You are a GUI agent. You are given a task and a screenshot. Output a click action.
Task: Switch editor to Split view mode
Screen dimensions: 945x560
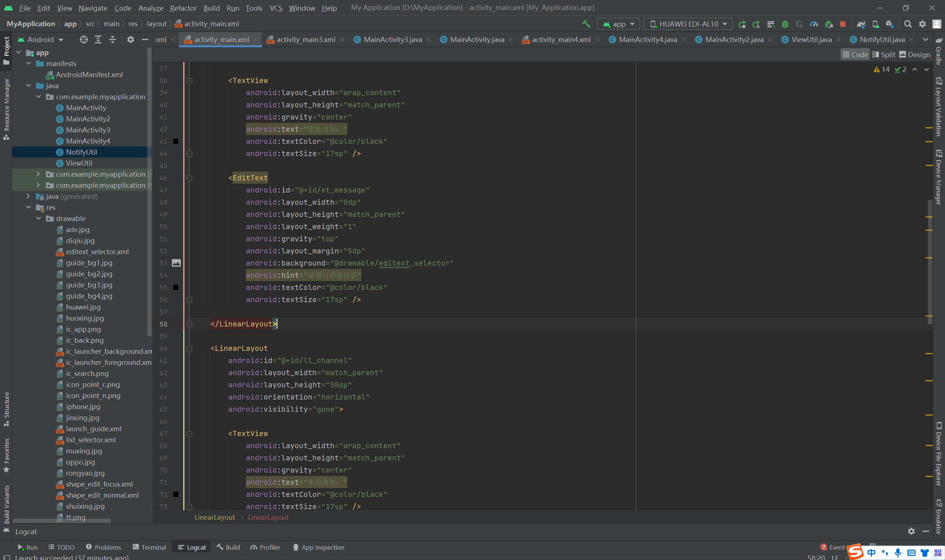pyautogui.click(x=884, y=55)
